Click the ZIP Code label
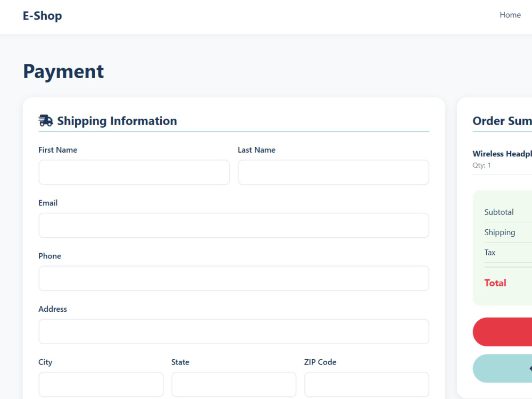Viewport: 532px width, 399px height. point(320,362)
